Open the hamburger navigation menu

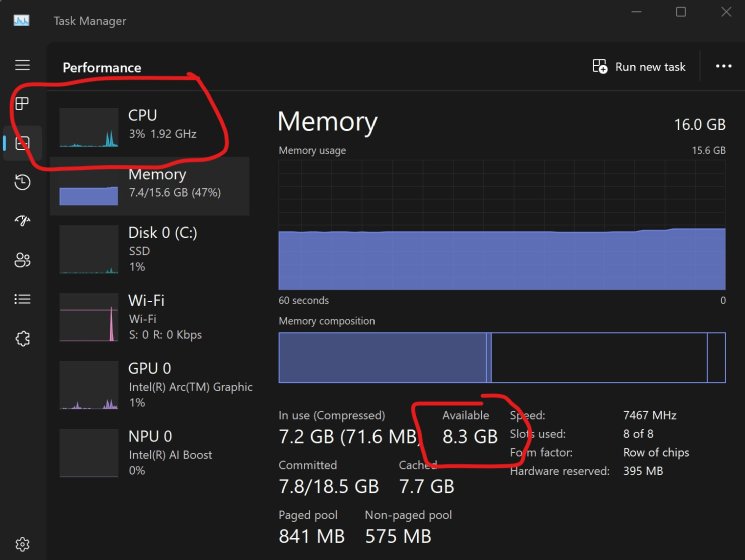click(22, 65)
